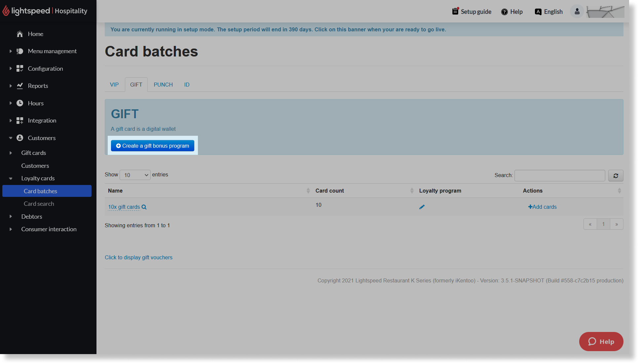Screen dimensions: 639x364
Task: Open the 10x gift cards batch link
Action: coord(124,207)
